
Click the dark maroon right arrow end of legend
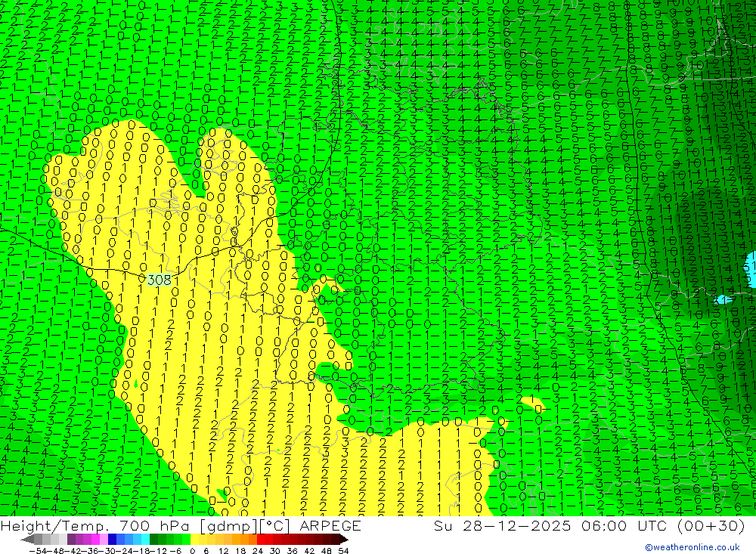pyautogui.click(x=344, y=539)
